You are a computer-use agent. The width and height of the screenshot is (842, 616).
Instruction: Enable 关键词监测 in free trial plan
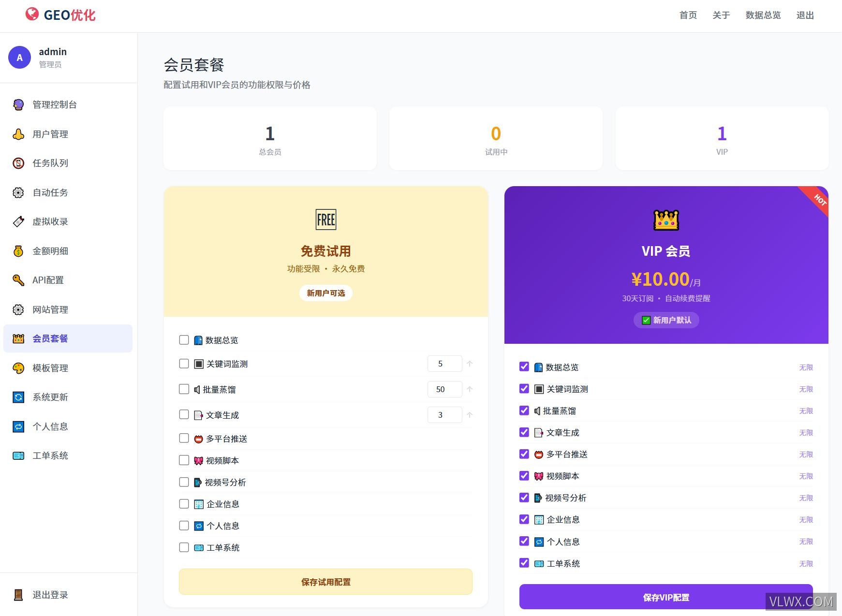tap(184, 364)
